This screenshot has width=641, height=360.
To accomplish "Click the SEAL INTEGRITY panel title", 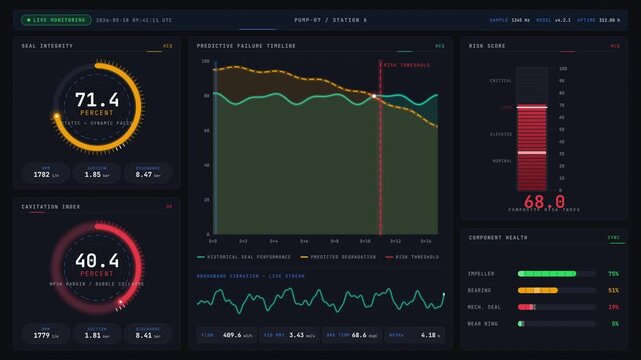I will click(47, 46).
